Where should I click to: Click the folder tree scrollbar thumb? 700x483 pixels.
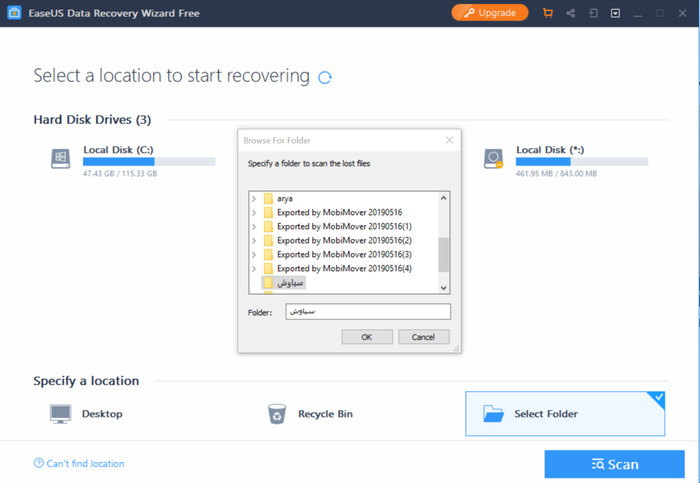(x=443, y=254)
